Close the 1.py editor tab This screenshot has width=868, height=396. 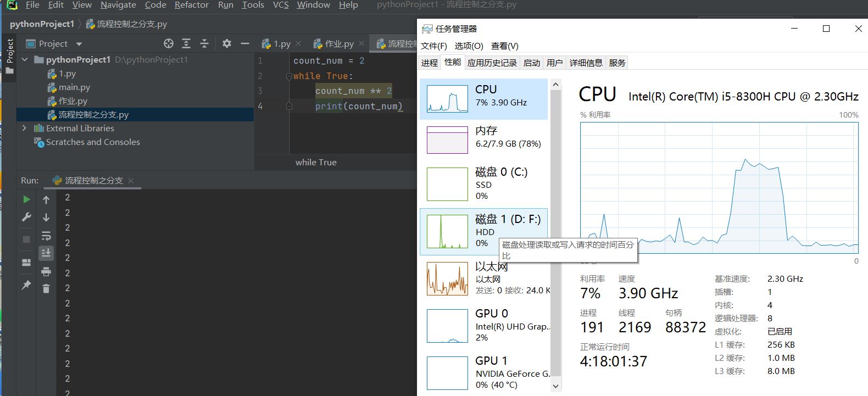point(298,43)
